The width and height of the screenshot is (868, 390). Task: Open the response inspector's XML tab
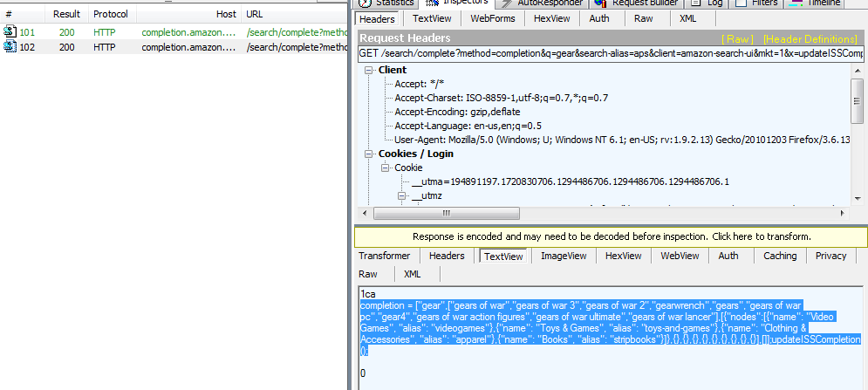413,274
